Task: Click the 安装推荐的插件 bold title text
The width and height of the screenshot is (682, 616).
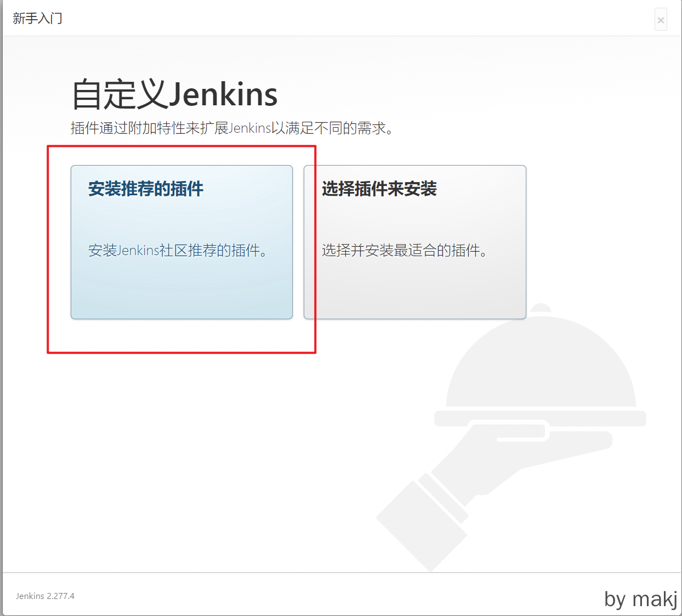Action: (x=146, y=189)
